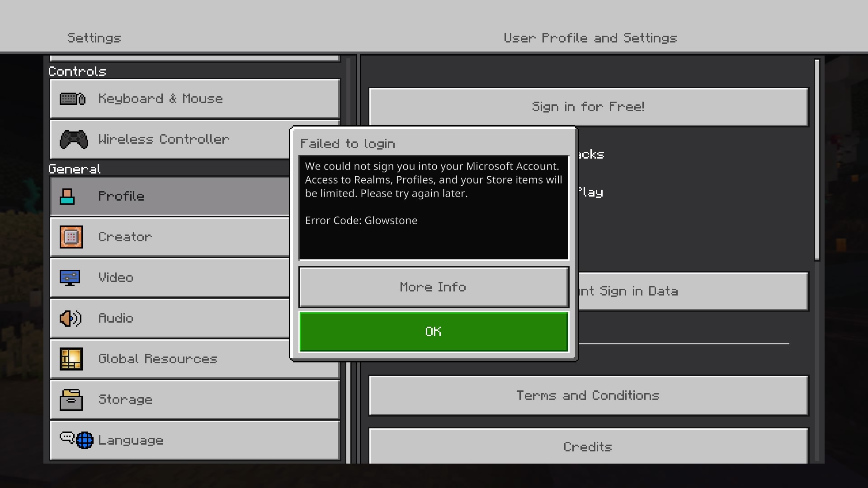Click the Storage box icon
The width and height of the screenshot is (868, 488).
71,399
